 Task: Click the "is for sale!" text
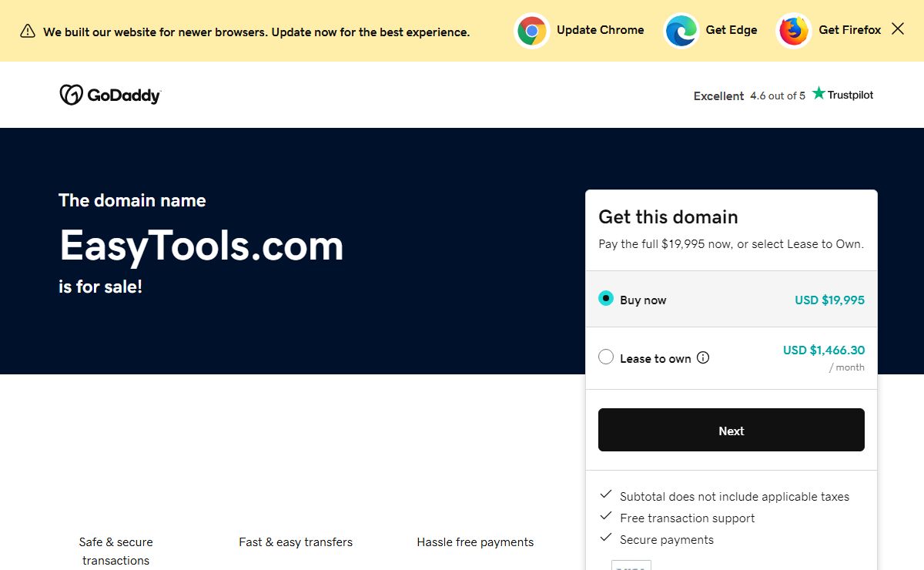point(101,287)
